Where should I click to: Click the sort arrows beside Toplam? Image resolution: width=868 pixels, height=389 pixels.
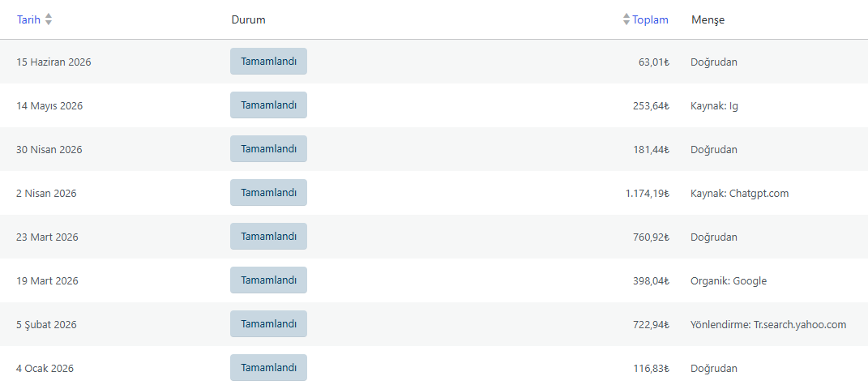coord(626,20)
